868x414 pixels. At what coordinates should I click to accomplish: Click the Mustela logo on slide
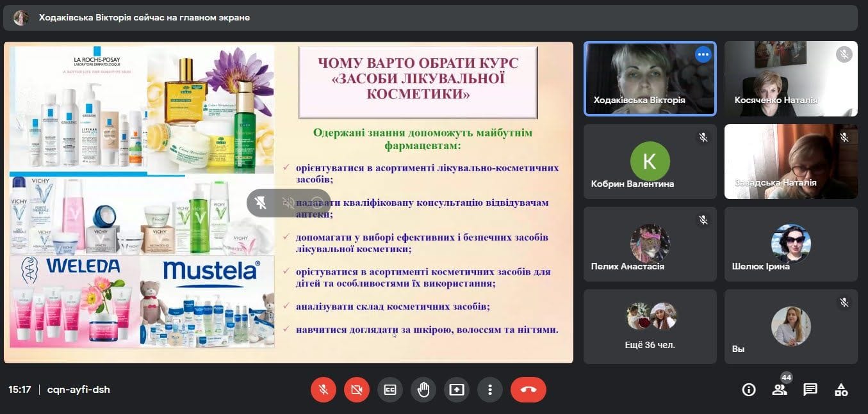(x=211, y=271)
